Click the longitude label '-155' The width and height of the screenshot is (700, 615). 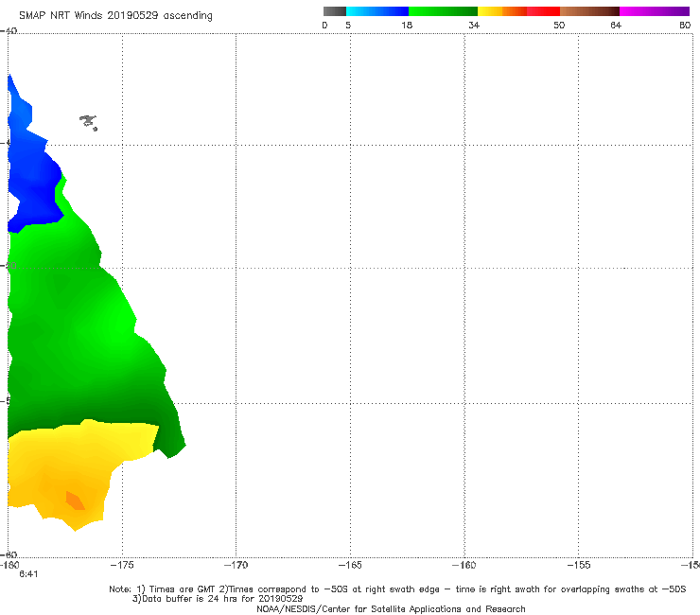click(579, 565)
